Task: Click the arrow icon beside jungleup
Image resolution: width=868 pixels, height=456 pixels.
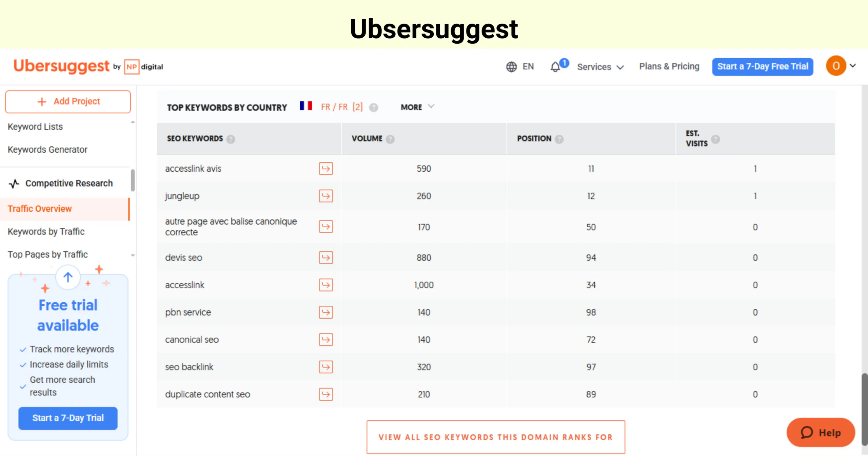Action: pyautogui.click(x=325, y=196)
